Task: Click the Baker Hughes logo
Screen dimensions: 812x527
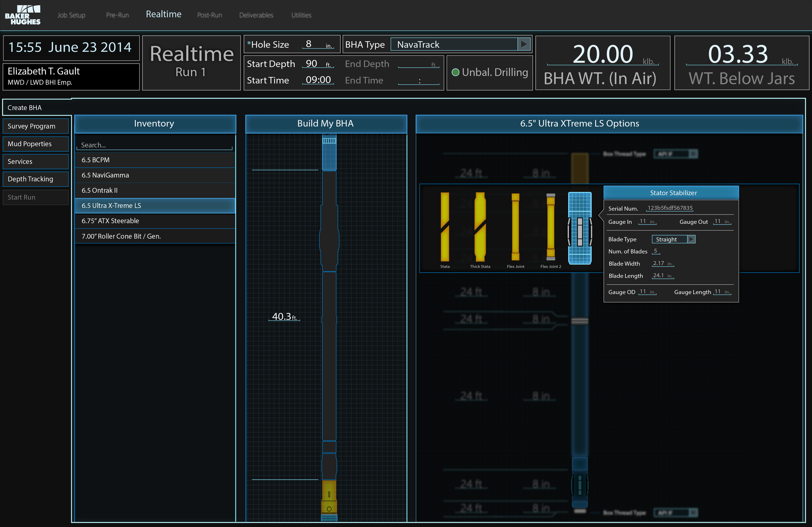Action: click(22, 15)
